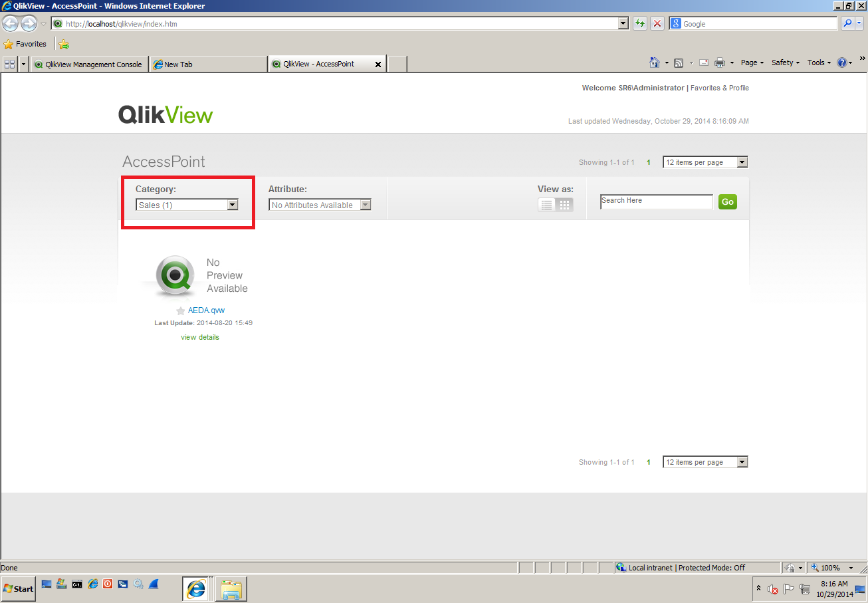Switch to QlikView Management Console tab
The width and height of the screenshot is (868, 603).
[x=88, y=64]
